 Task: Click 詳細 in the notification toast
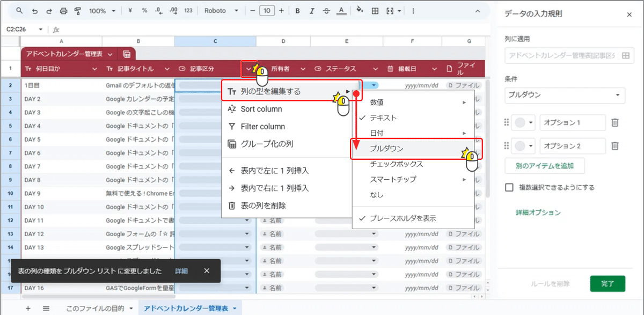pyautogui.click(x=181, y=271)
